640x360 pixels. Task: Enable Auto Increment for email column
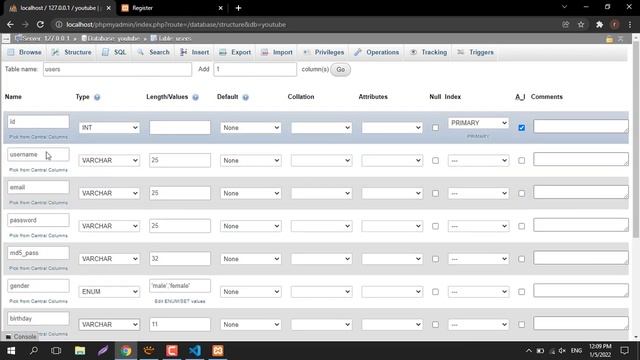click(522, 193)
